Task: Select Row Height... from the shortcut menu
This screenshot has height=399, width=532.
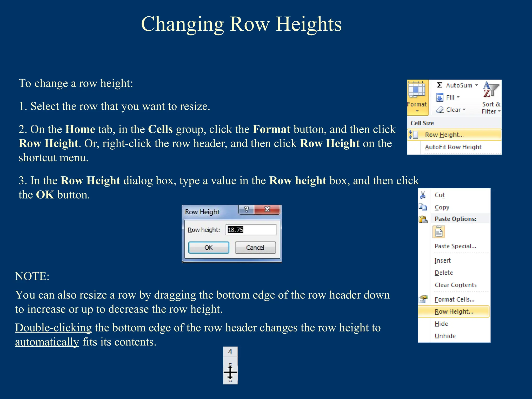Action: point(454,311)
